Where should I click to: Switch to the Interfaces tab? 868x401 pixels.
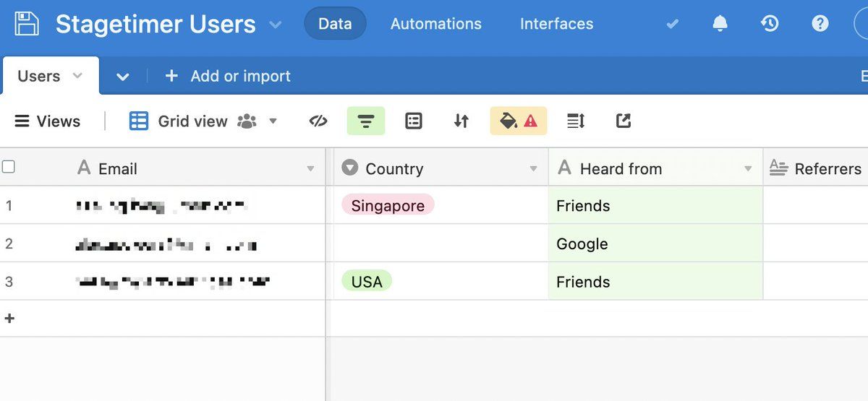(x=556, y=24)
